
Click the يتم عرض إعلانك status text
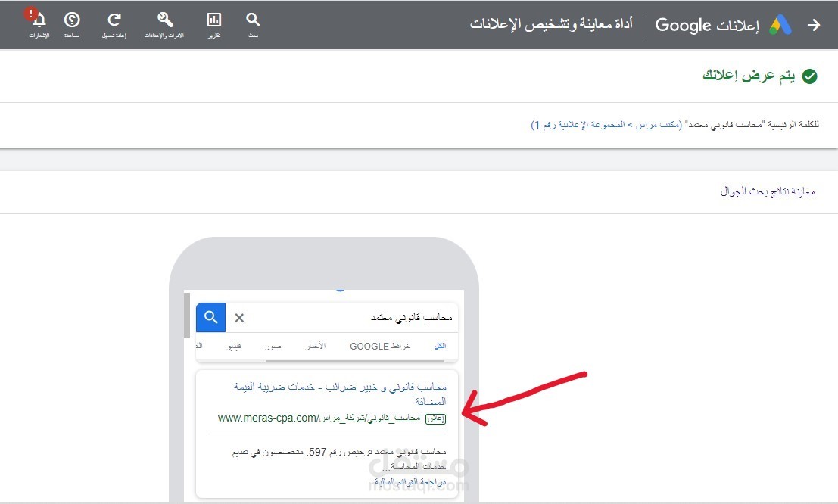749,76
